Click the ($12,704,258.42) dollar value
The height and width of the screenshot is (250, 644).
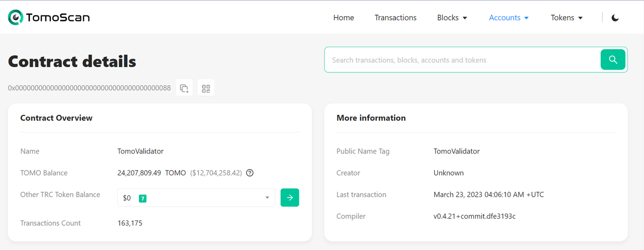click(216, 173)
